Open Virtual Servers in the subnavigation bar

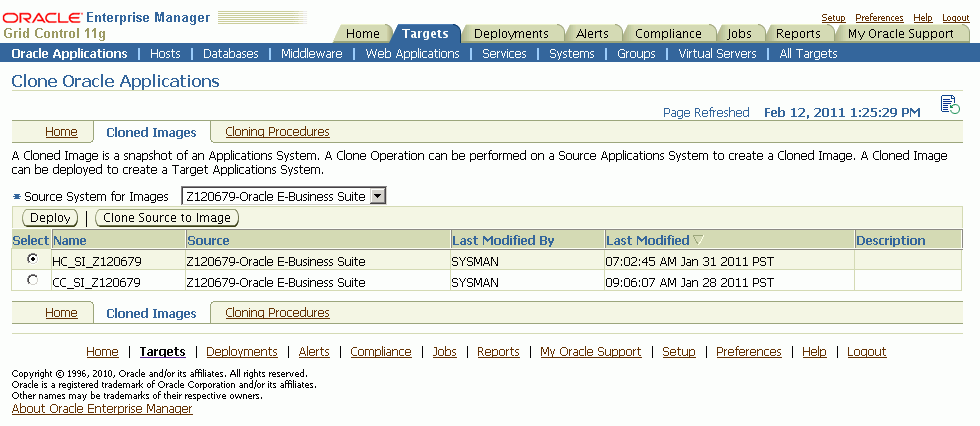point(718,54)
